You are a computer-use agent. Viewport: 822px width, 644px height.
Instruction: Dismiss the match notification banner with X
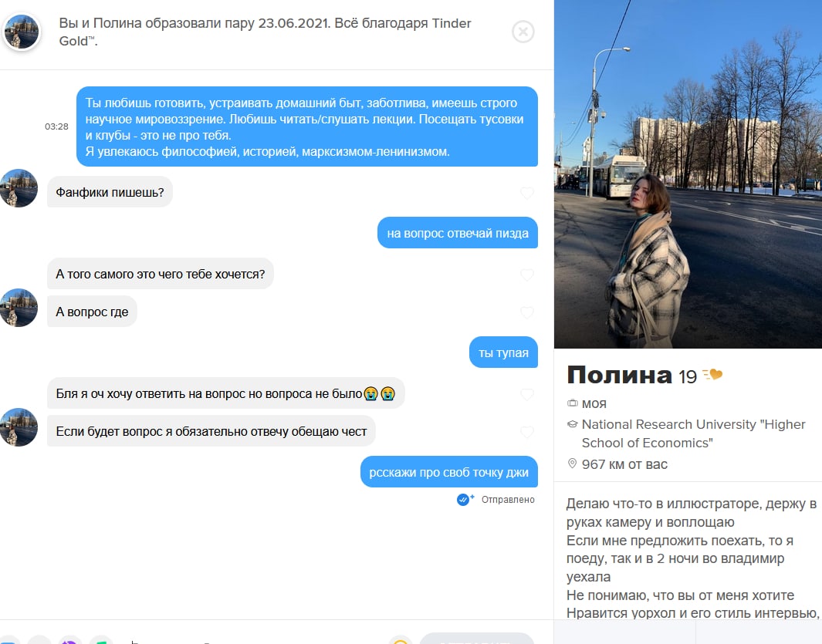point(523,32)
